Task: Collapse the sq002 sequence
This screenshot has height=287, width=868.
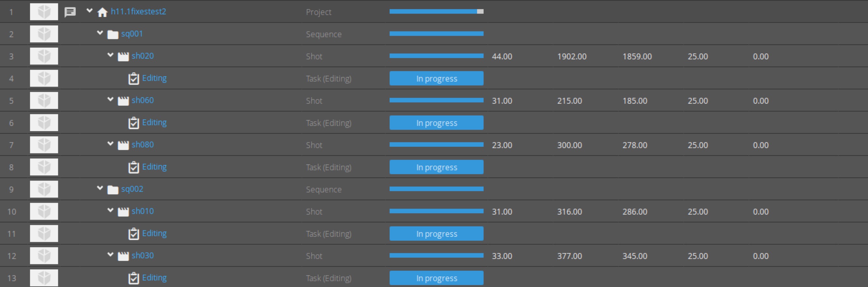Action: (100, 188)
